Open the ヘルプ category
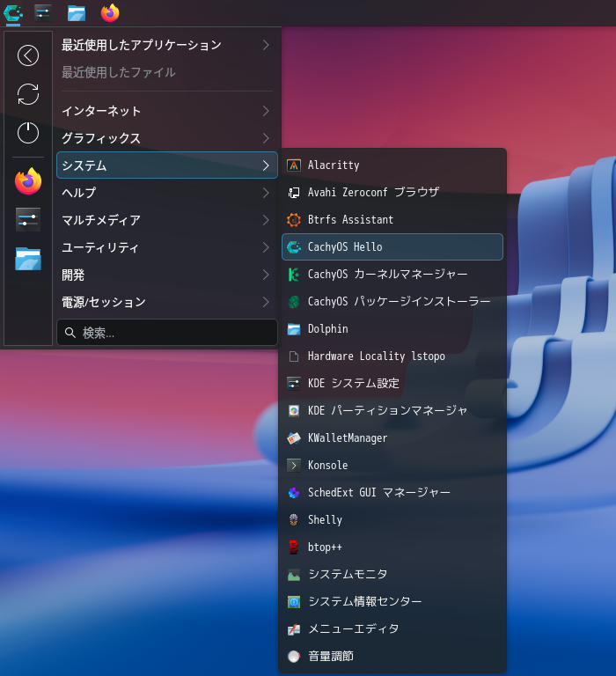The height and width of the screenshot is (676, 616). point(167,193)
